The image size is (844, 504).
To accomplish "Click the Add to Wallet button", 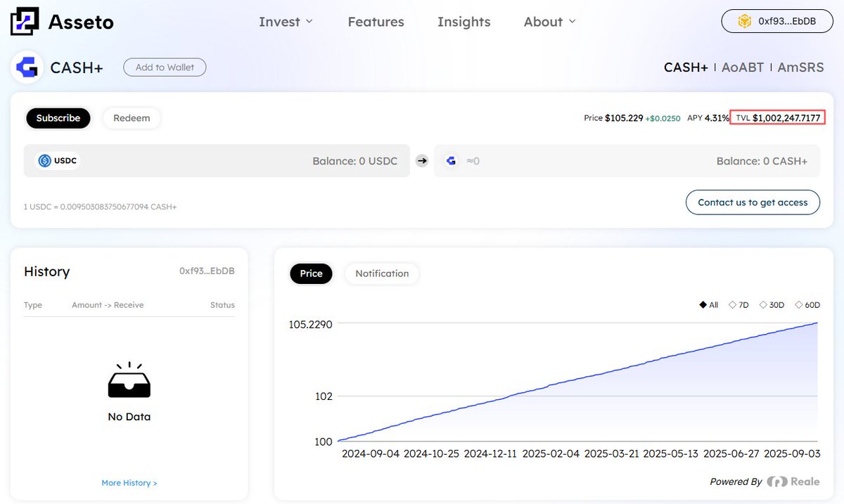I will 165,67.
